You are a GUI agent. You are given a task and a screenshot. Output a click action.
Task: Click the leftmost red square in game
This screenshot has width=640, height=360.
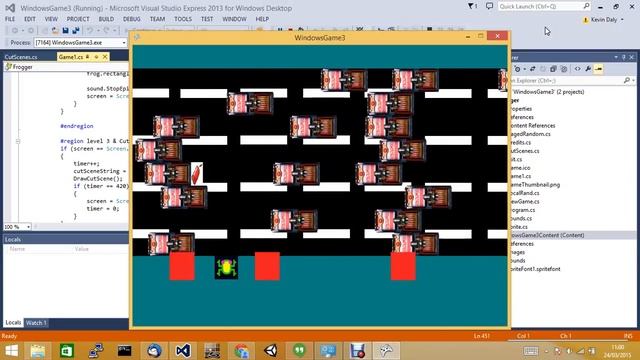tap(182, 266)
